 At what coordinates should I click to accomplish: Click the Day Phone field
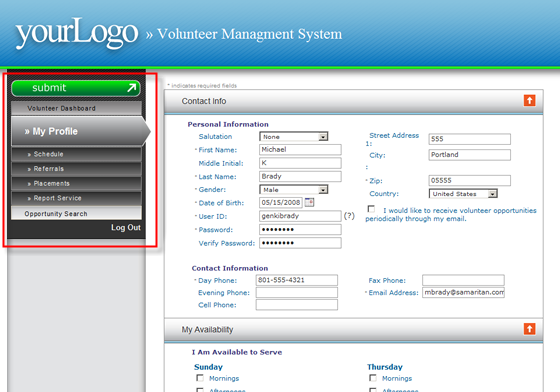coord(296,280)
